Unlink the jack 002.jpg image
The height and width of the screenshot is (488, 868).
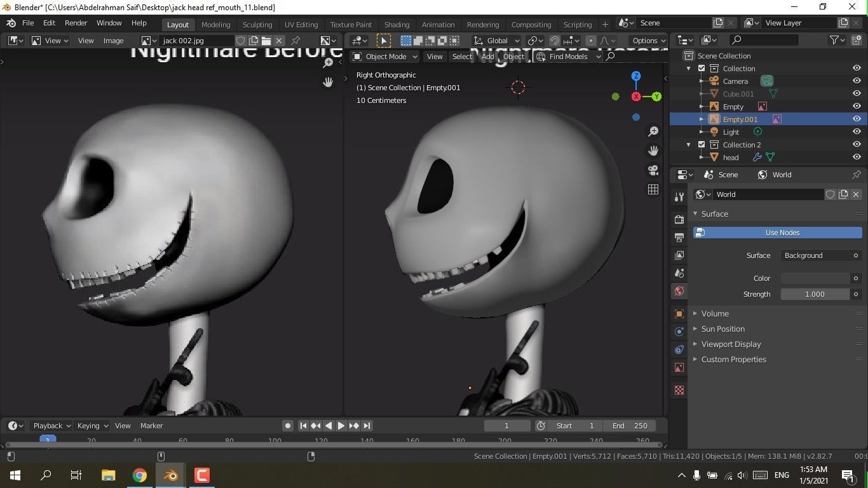click(279, 41)
